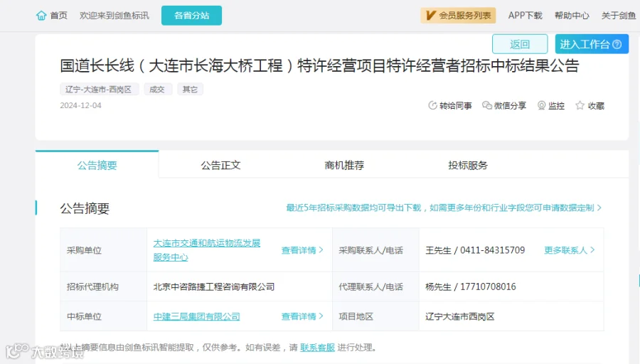Click the date 2024-12-04
The width and height of the screenshot is (640, 364).
(80, 105)
